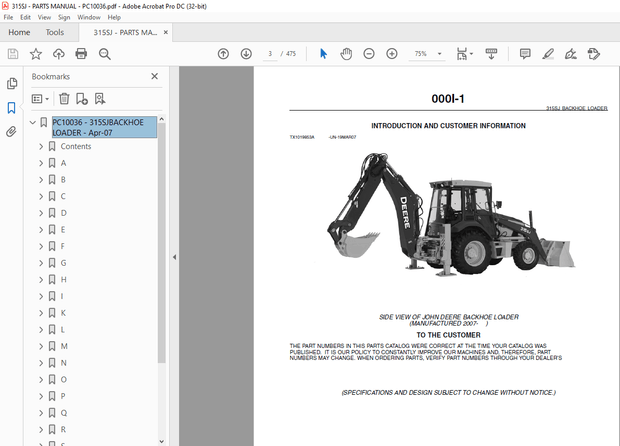
Task: Expand bookmark M
Action: [x=41, y=347]
